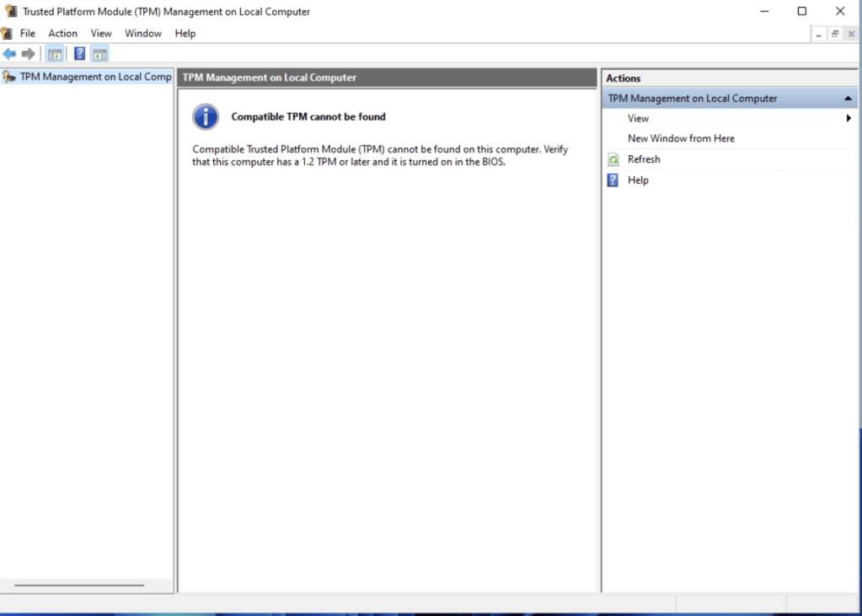Select TPM Management on Local Comp in the tree
Image resolution: width=862 pixels, height=616 pixels.
tap(93, 76)
